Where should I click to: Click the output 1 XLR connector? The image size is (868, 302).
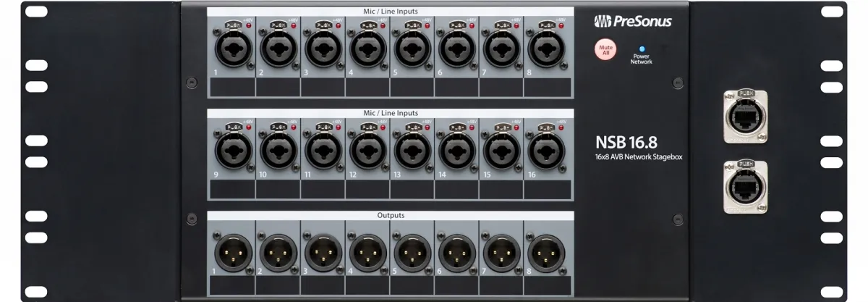point(234,253)
